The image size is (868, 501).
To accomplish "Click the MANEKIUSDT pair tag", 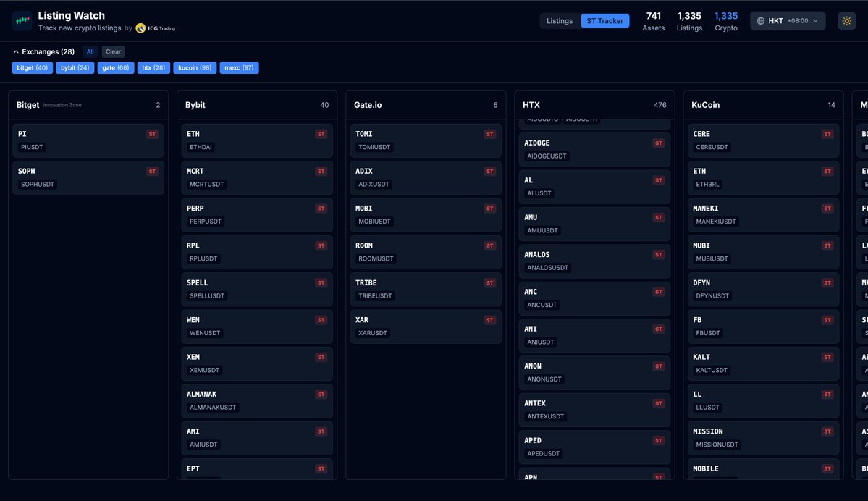I will [x=716, y=222].
